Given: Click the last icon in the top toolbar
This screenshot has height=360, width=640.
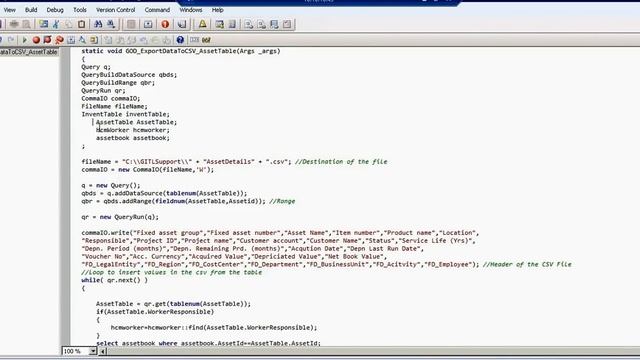Looking at the screenshot, I should pos(287,24).
